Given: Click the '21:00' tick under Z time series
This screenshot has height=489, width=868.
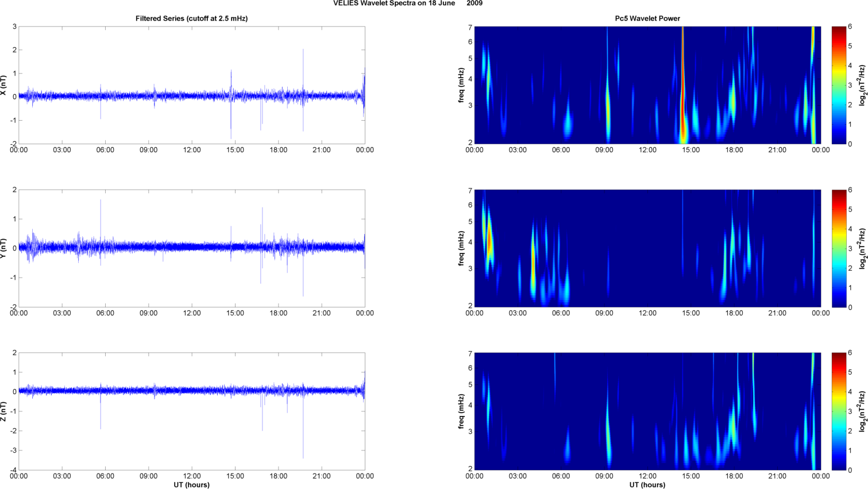Looking at the screenshot, I should pyautogui.click(x=322, y=476).
